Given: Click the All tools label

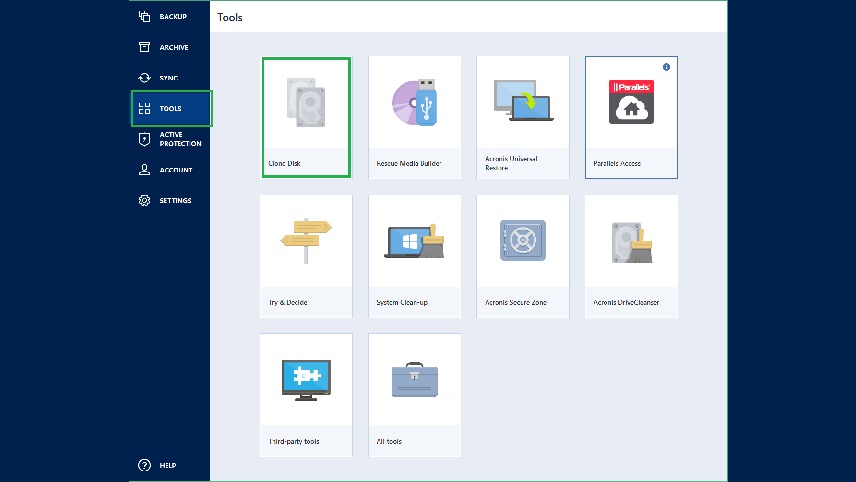Looking at the screenshot, I should pos(389,441).
